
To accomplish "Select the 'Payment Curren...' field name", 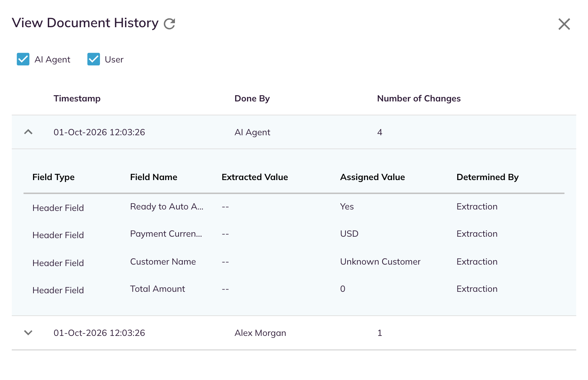I will pyautogui.click(x=166, y=234).
